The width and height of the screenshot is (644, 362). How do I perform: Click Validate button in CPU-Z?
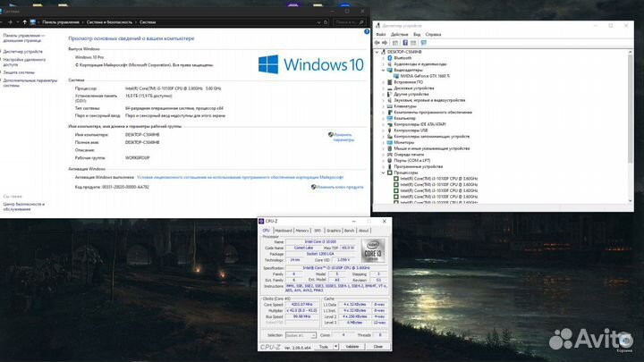352,347
